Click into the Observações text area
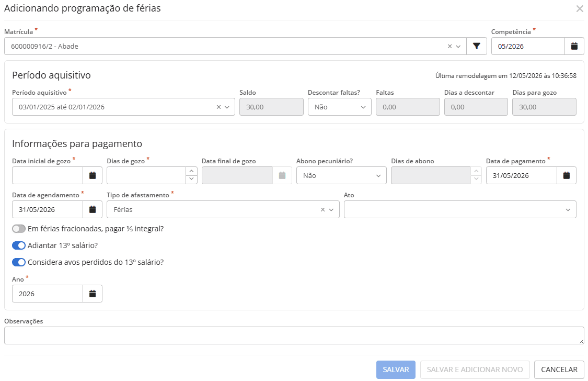Image resolution: width=588 pixels, height=381 pixels. tap(294, 335)
